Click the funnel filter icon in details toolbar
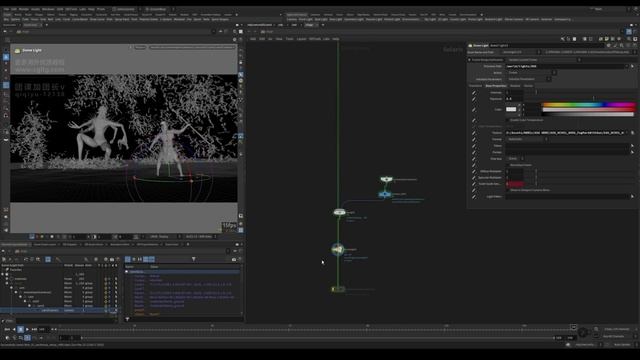This screenshot has width=640, height=360. pos(193,259)
